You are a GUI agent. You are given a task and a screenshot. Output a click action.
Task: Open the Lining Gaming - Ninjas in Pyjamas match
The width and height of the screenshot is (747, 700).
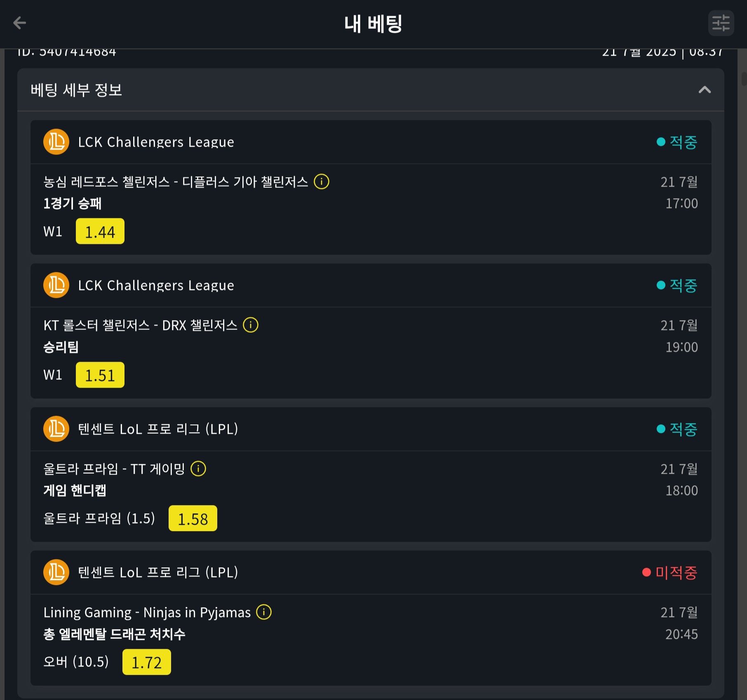tap(147, 613)
